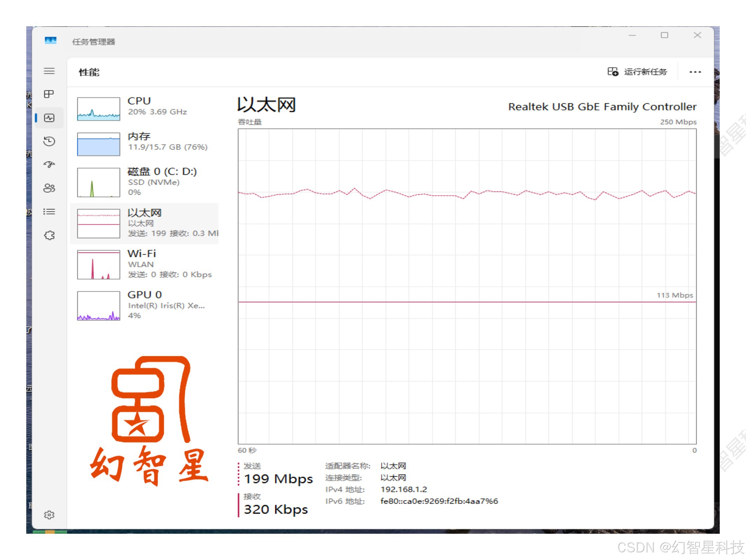Open Task Manager settings gear

49,514
